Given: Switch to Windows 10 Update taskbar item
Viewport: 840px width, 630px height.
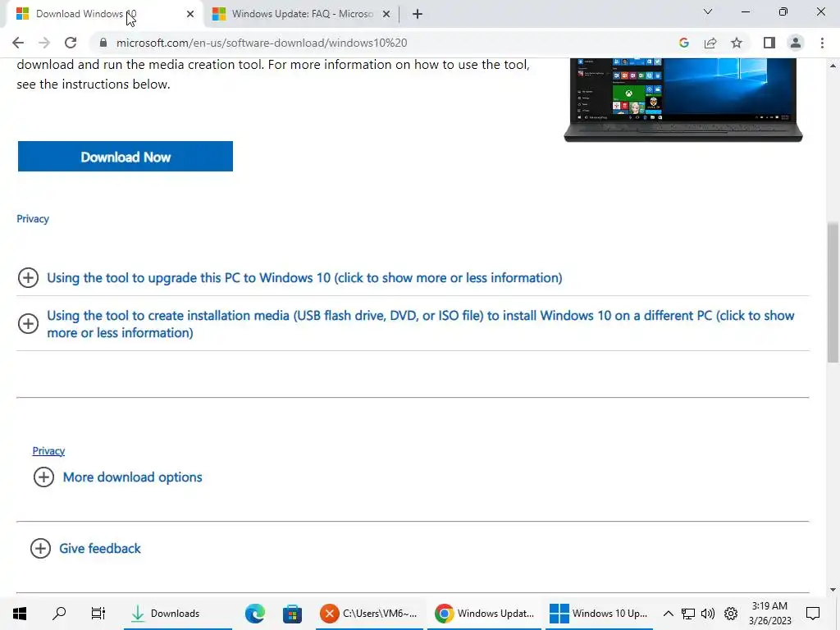Looking at the screenshot, I should 600,614.
